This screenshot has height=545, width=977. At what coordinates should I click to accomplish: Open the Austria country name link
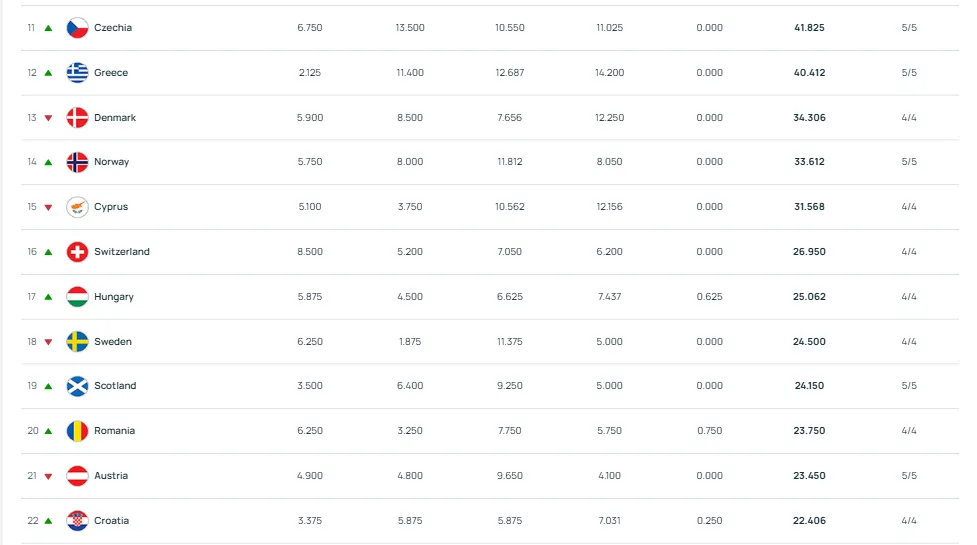tap(111, 476)
